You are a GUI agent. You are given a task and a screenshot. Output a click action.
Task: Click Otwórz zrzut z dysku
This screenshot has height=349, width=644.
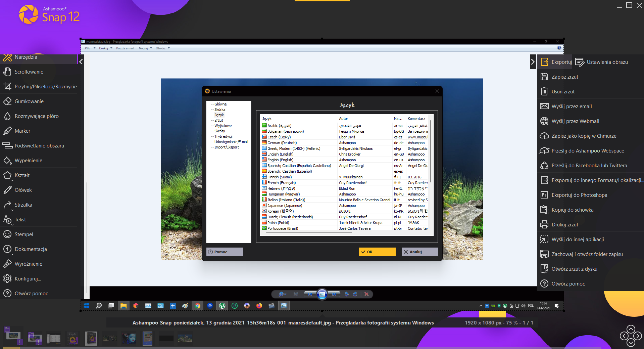[x=591, y=269]
